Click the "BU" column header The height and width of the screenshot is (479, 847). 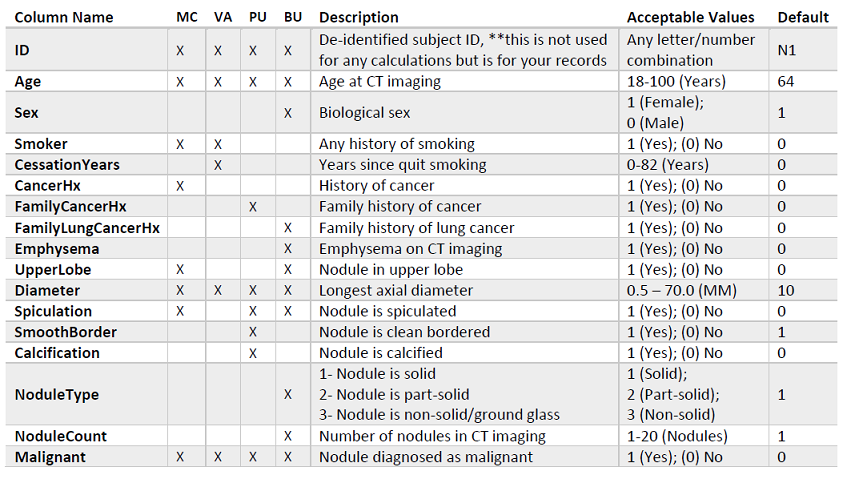coord(288,17)
